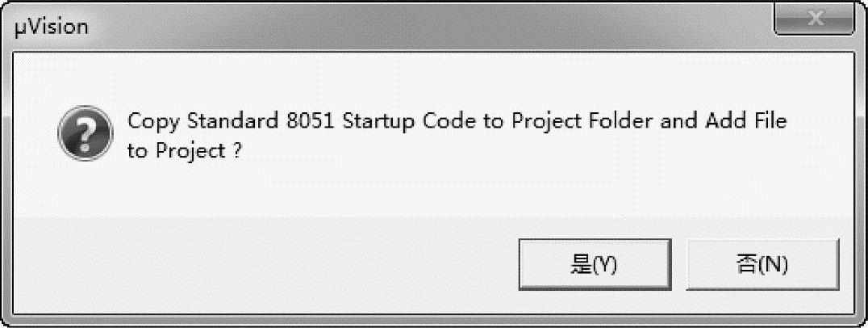
Task: Click the 'to Project ?' message line
Action: tap(185, 151)
